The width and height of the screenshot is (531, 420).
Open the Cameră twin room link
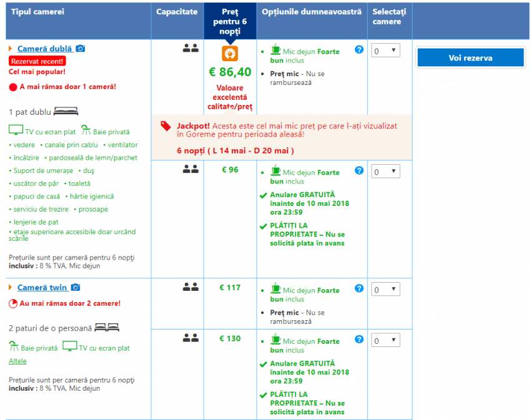42,288
